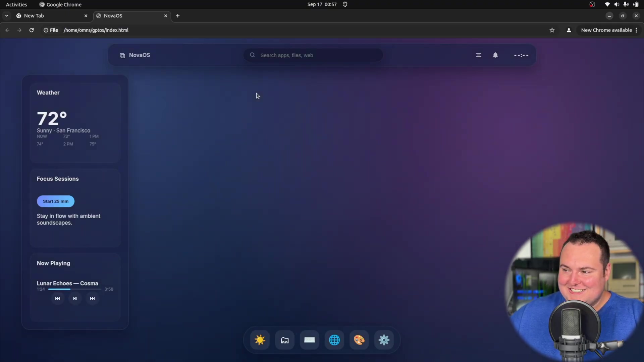Image resolution: width=644 pixels, height=362 pixels.
Task: Click the search magnifier icon in NovaOS bar
Action: pyautogui.click(x=252, y=55)
